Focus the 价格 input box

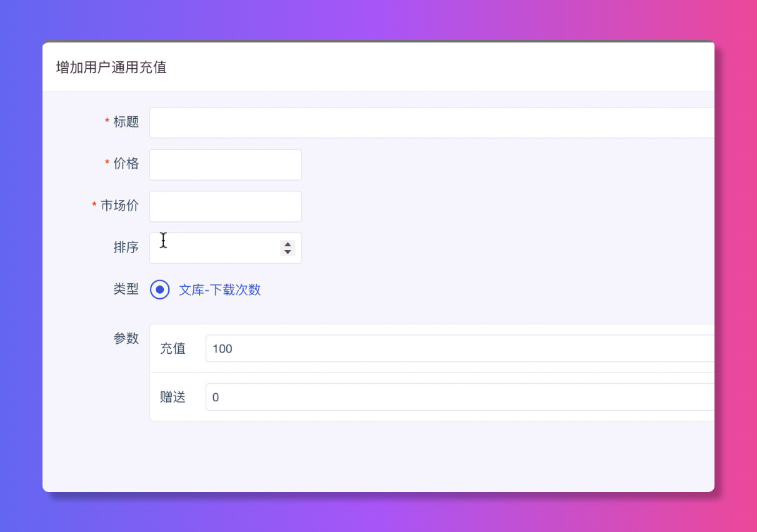coord(225,164)
